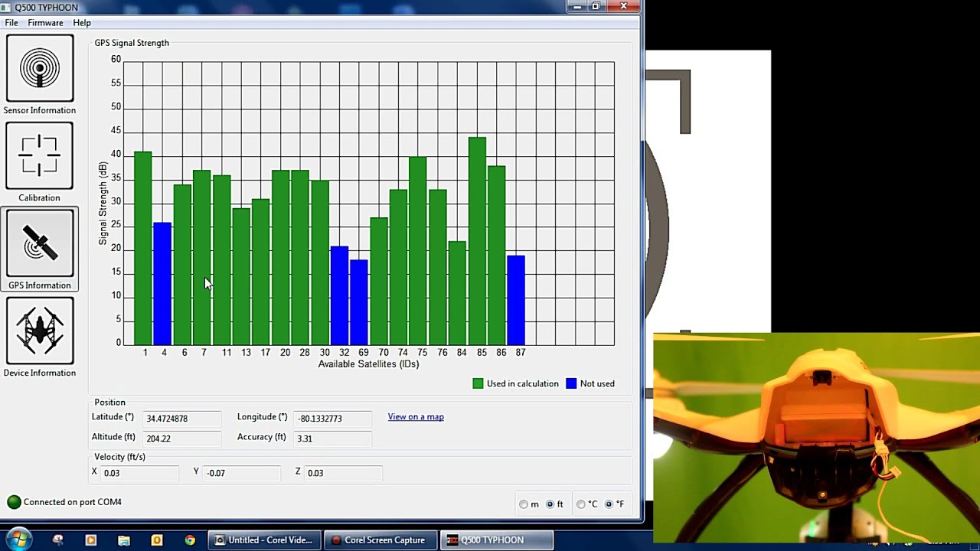
Task: Click the blue Not used legend swatch
Action: 571,383
